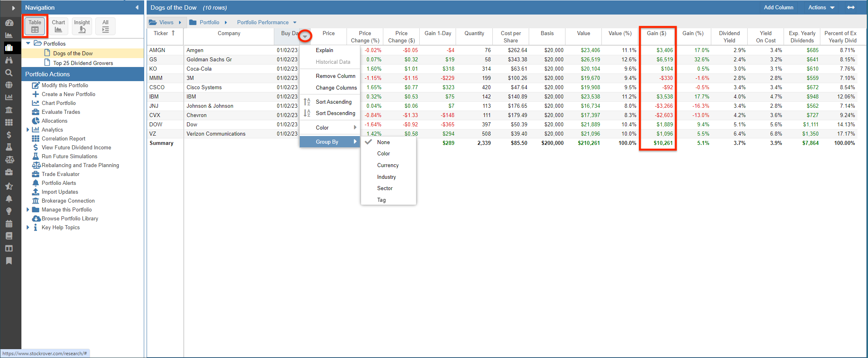Open the dashboard gauge icon in sidebar
868x358 pixels.
(9, 23)
